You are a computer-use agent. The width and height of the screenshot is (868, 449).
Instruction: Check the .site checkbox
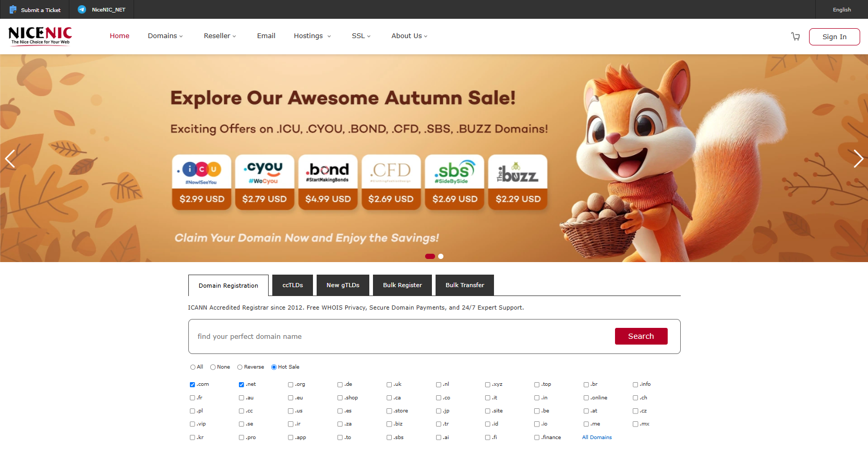488,411
